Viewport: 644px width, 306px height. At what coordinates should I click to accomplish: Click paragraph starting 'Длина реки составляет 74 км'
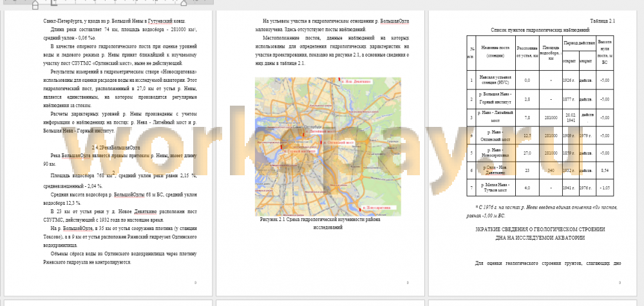coord(120,33)
